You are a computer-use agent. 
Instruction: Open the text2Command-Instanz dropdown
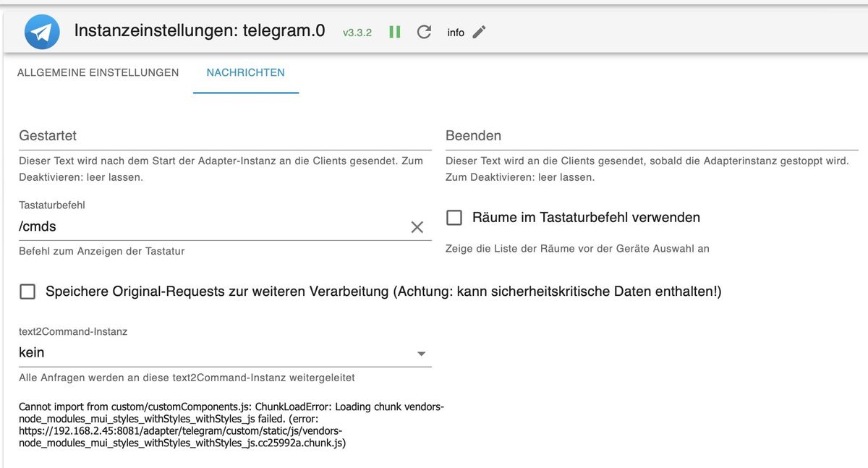coord(225,353)
